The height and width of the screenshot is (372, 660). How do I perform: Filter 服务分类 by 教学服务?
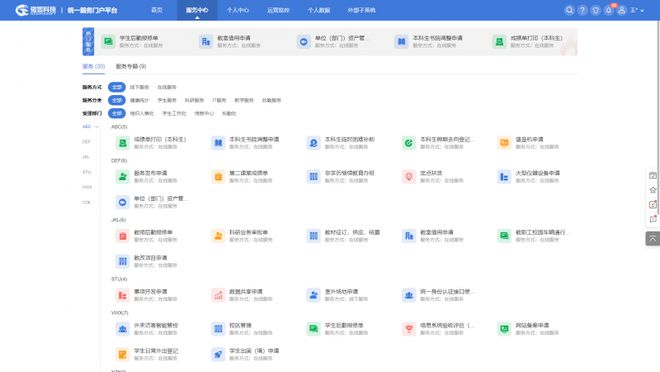point(244,100)
